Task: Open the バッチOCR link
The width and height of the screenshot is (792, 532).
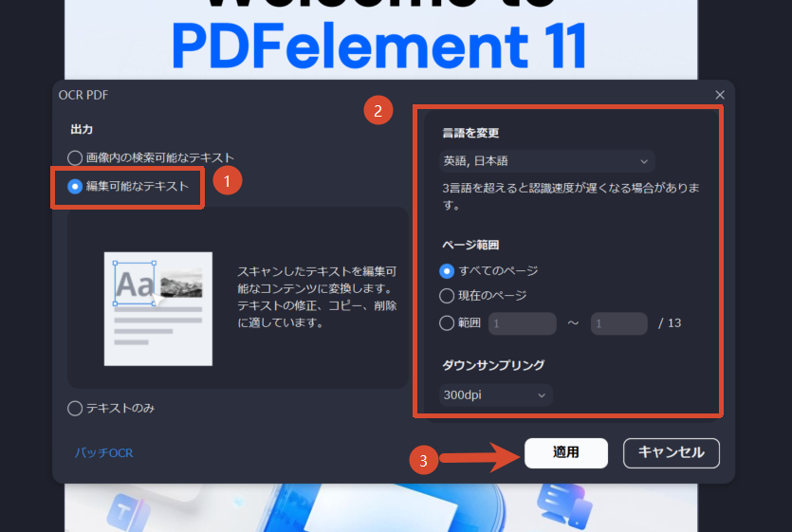Action: pos(103,452)
